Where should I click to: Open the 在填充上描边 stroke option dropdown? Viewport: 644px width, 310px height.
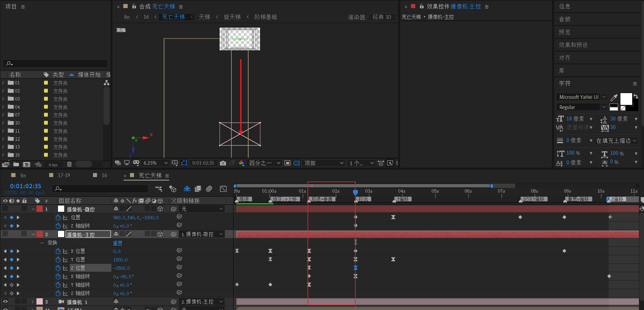click(x=616, y=141)
